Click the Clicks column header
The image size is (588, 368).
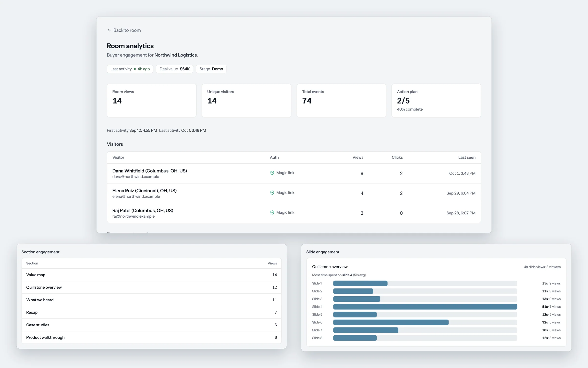397,158
